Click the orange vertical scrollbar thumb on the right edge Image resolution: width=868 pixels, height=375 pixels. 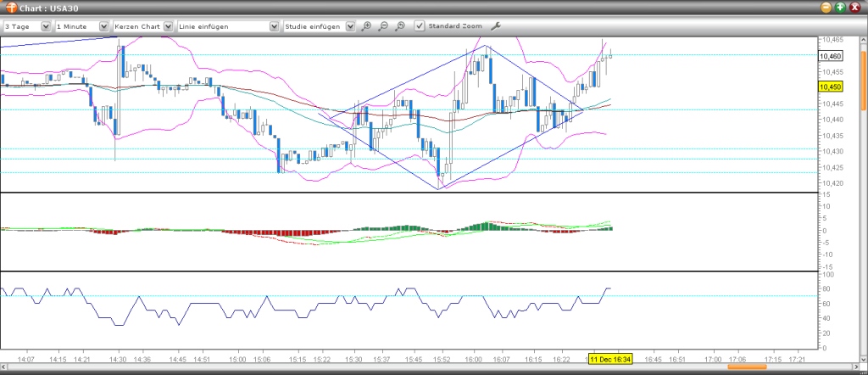tap(864, 80)
